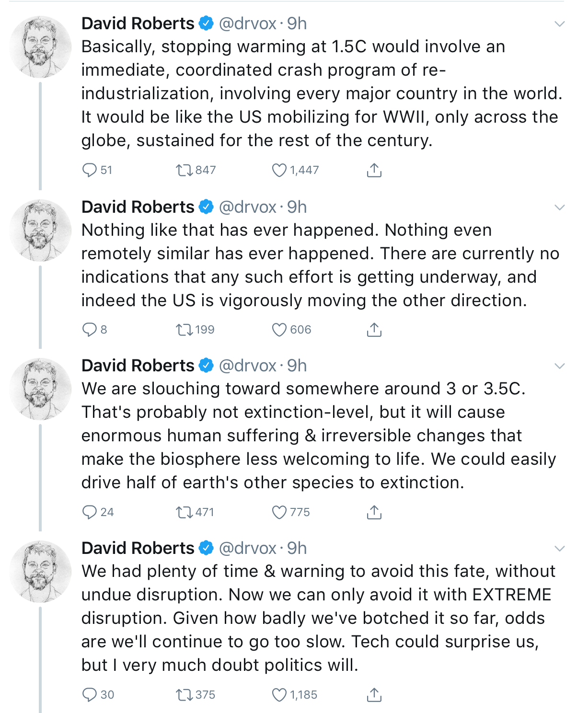Image resolution: width=588 pixels, height=713 pixels.
Task: Open the first tweet's chevron options menu
Action: (559, 24)
